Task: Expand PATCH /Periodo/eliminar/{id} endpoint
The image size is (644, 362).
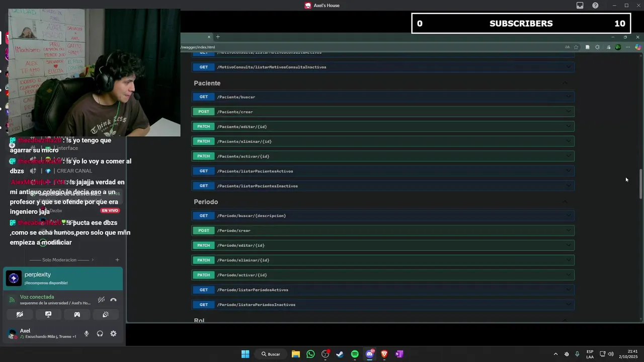Action: pos(383,260)
